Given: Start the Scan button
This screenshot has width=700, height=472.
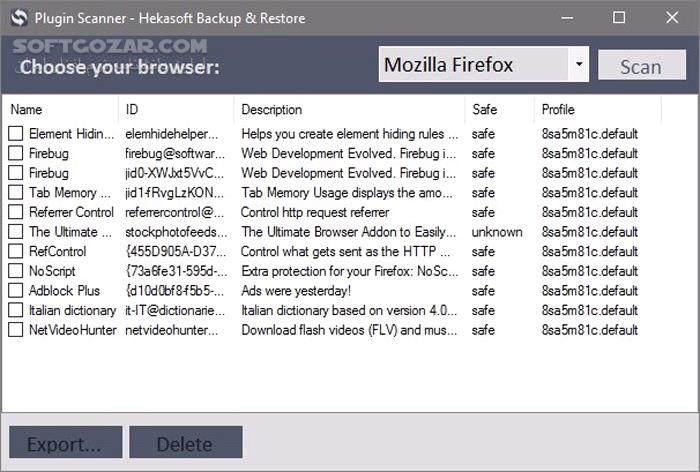Looking at the screenshot, I should (x=642, y=65).
